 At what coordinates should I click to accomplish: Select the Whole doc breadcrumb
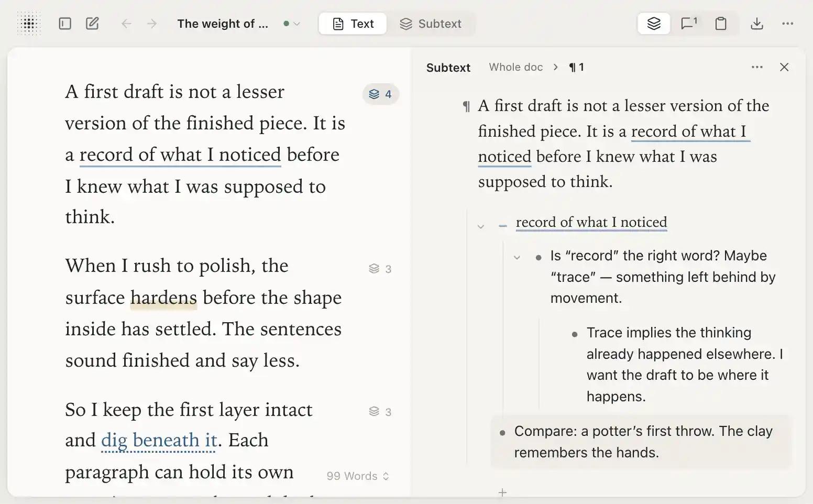point(516,67)
